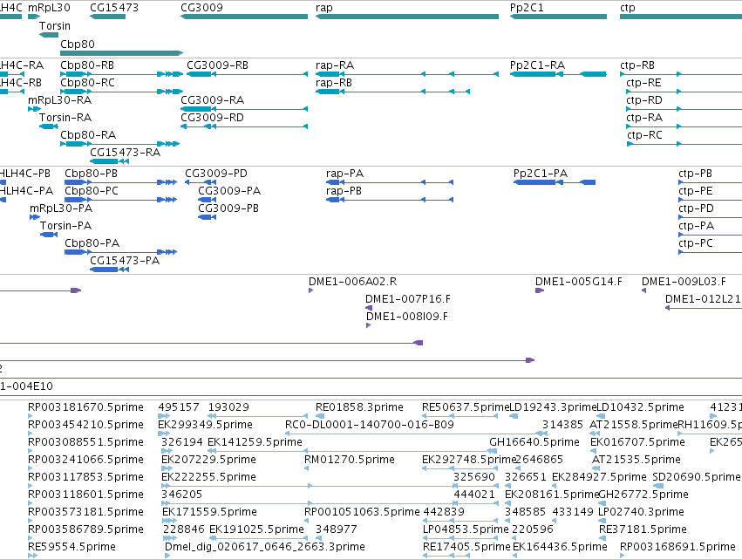
Task: Click EST RM01270.5prime
Action: pyautogui.click(x=350, y=460)
